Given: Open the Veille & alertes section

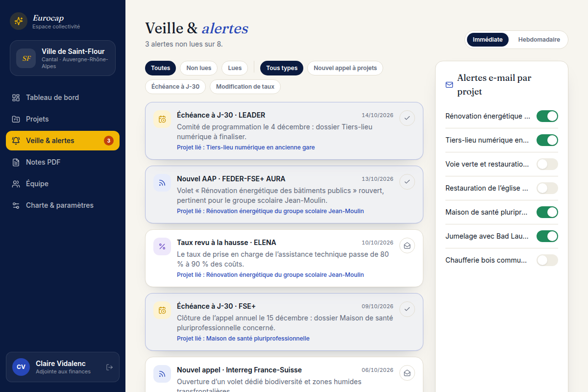Looking at the screenshot, I should (63, 141).
